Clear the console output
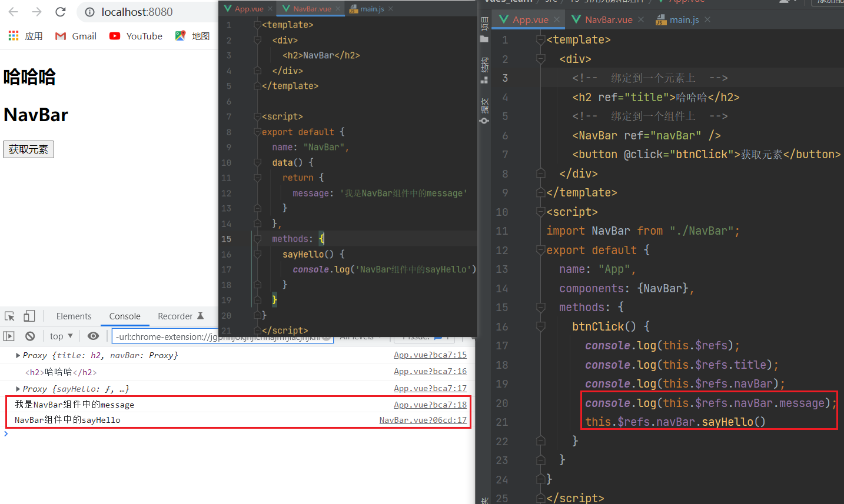Image resolution: width=844 pixels, height=504 pixels. point(30,336)
